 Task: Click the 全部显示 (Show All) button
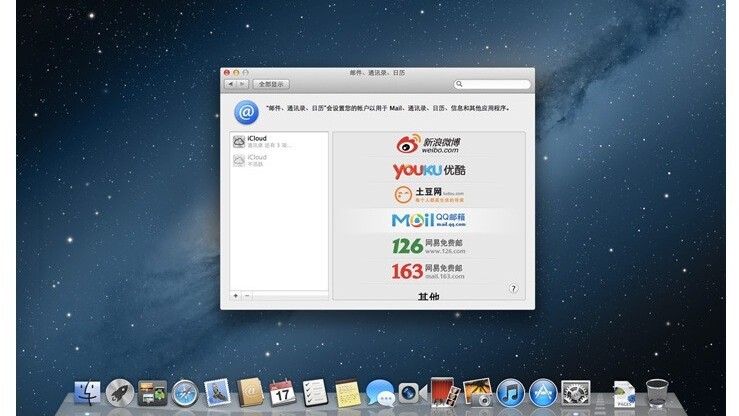tap(271, 85)
